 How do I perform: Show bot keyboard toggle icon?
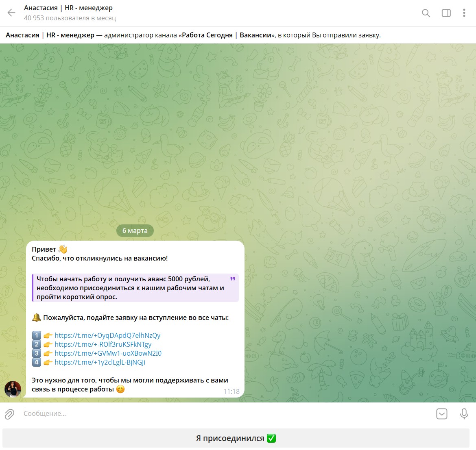(x=442, y=413)
